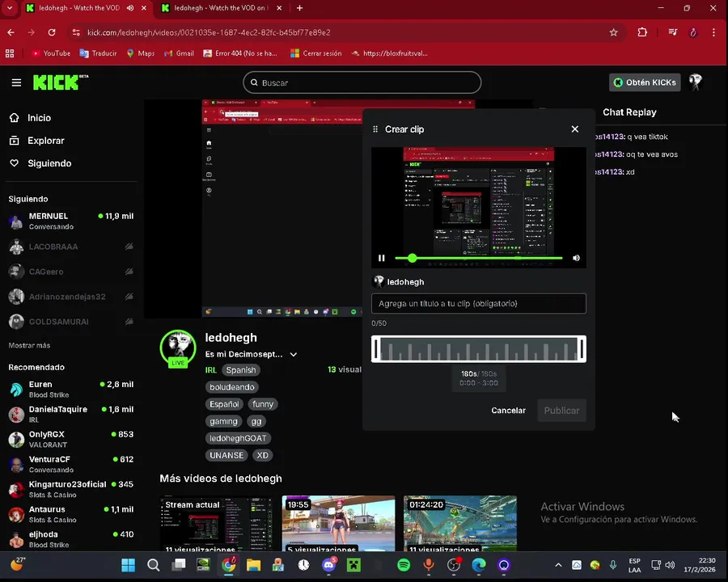
Task: Open the media control icon in toolbar
Action: [672, 32]
